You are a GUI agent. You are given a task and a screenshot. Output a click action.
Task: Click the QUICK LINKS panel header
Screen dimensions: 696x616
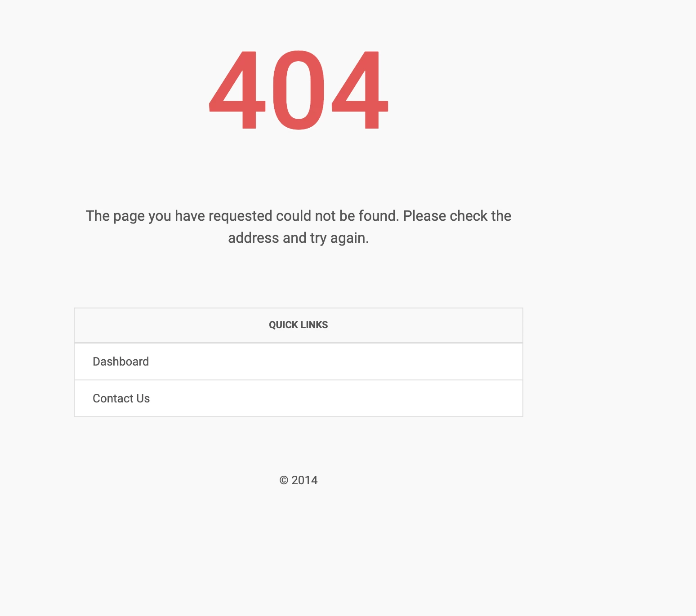tap(299, 325)
